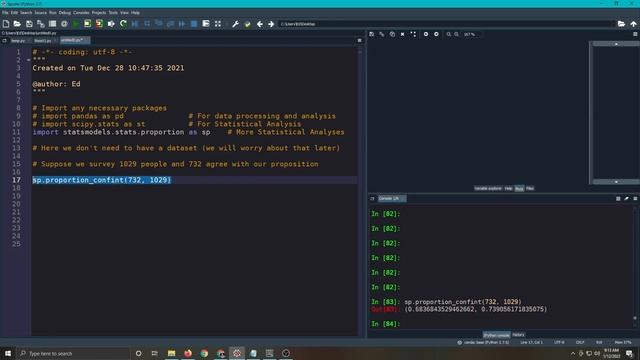Open Windows notification center
Image resolution: width=640 pixels, height=360 pixels.
pos(629,353)
